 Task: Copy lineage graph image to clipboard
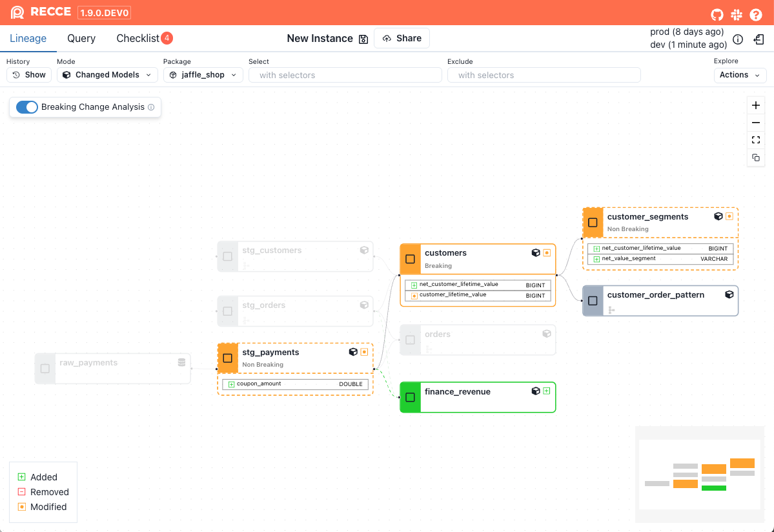pos(756,158)
